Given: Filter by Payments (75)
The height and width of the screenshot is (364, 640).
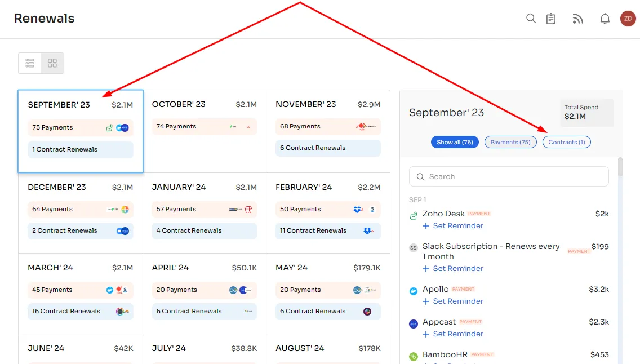Looking at the screenshot, I should point(510,142).
